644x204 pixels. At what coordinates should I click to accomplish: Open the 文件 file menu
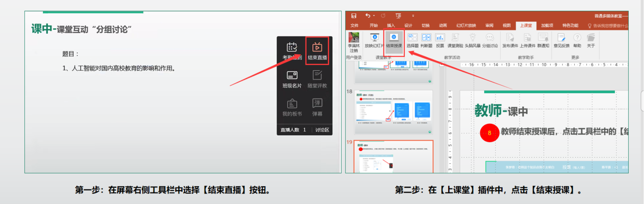354,25
